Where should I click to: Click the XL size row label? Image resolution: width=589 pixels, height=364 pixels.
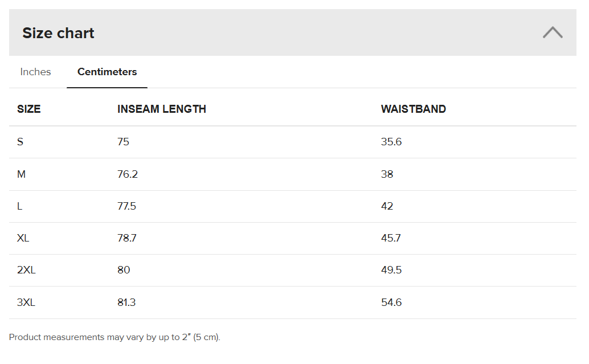click(x=23, y=238)
